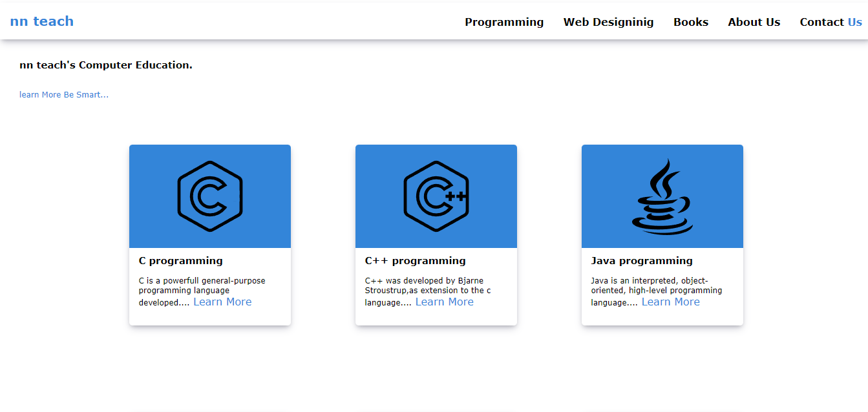This screenshot has height=412, width=868.
Task: Open Learn More for C++ programming
Action: pos(444,302)
